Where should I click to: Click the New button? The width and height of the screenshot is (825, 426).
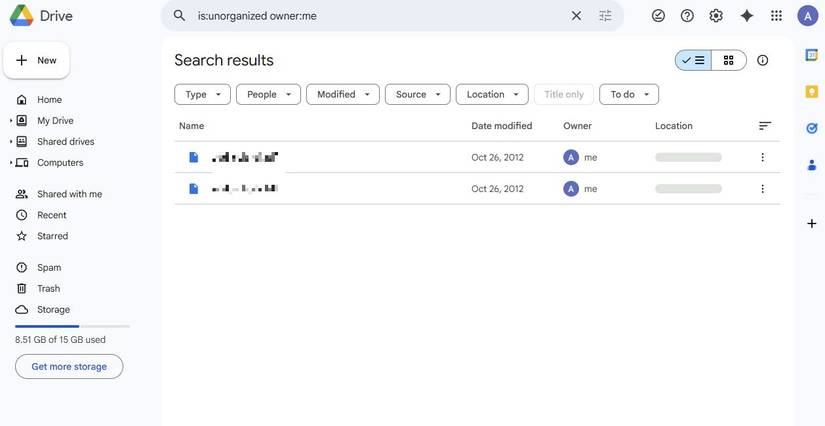[x=36, y=60]
